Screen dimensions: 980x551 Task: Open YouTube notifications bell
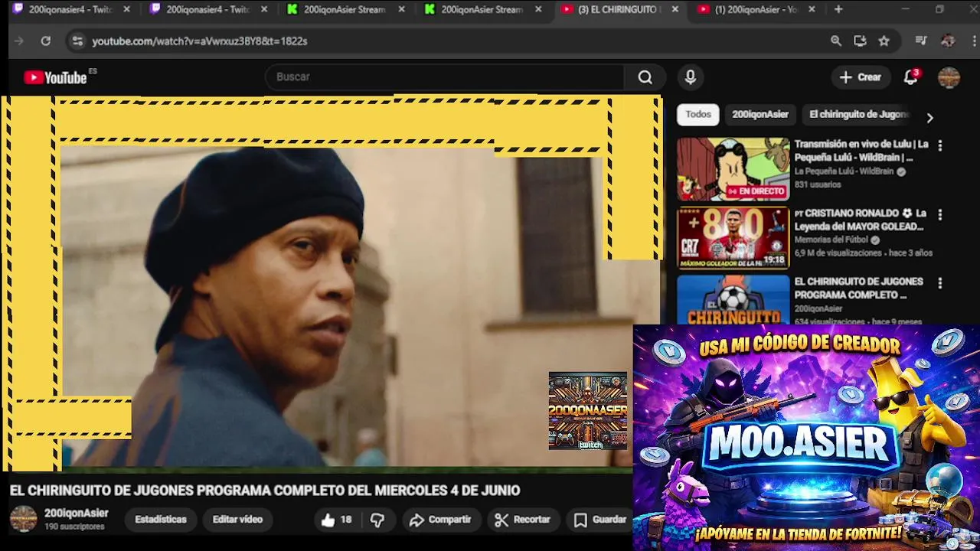910,77
